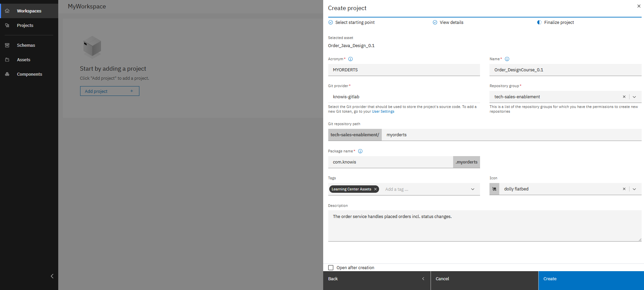Open Projects in the sidebar
The width and height of the screenshot is (644, 290).
[x=29, y=25]
